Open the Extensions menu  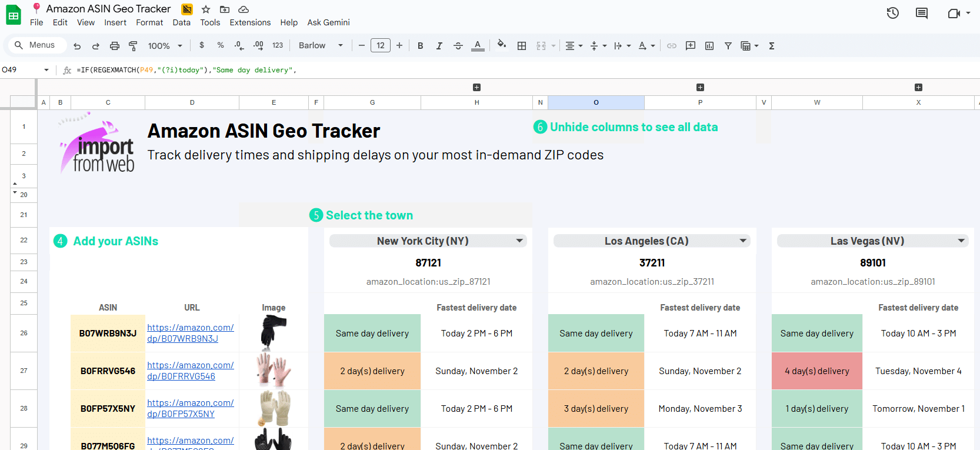250,22
